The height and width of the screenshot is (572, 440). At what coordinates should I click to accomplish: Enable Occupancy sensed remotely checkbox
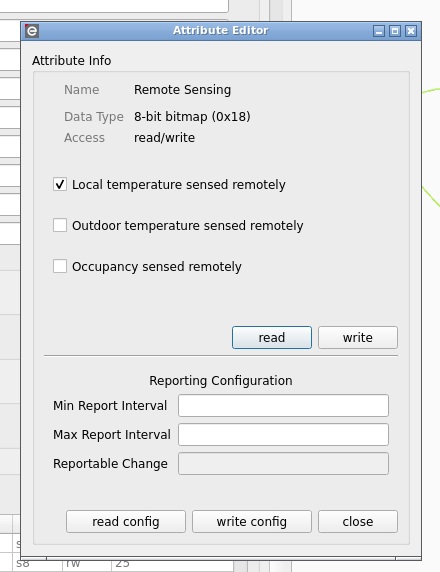pos(60,266)
